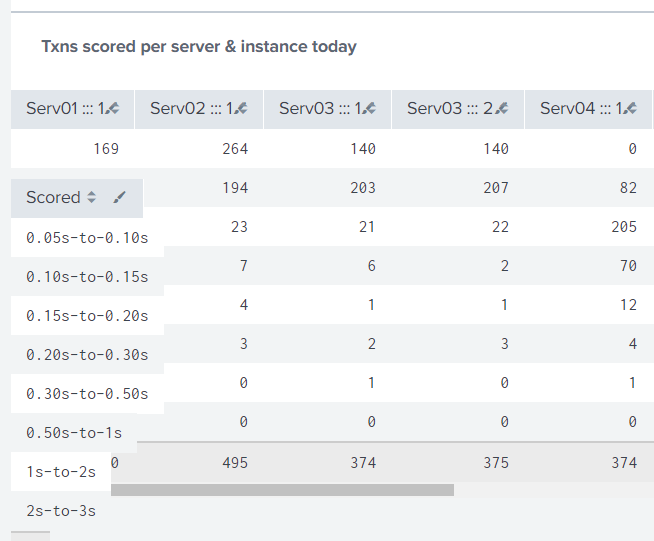Click the 207 value under Serv03 ::: 2
Screen dimensions: 654x541
[495, 188]
